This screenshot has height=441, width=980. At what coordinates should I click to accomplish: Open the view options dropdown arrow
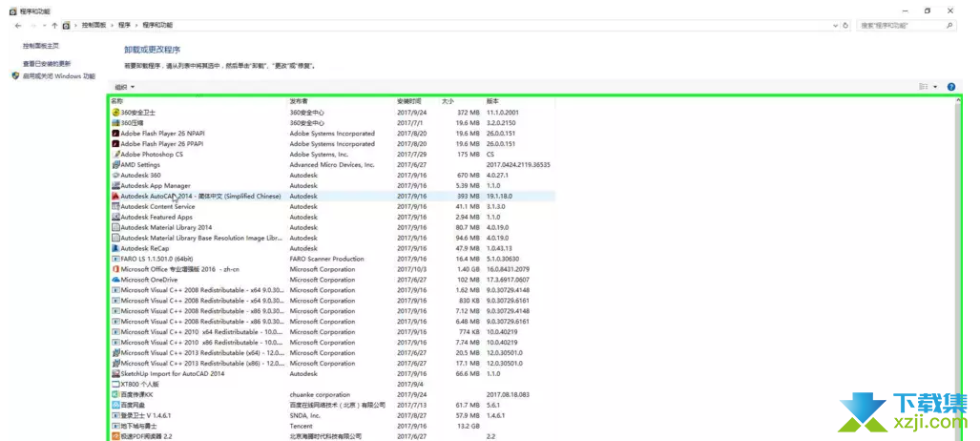[935, 87]
